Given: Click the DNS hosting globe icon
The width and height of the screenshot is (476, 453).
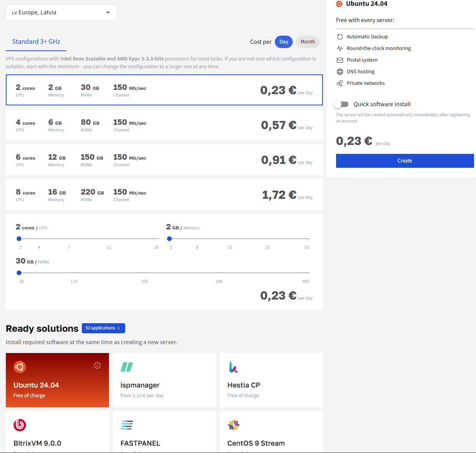Looking at the screenshot, I should 340,71.
